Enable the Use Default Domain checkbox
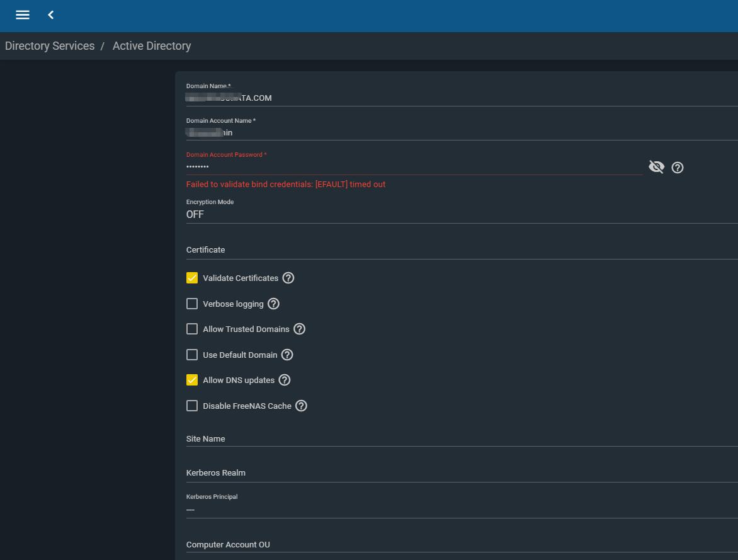 [192, 355]
